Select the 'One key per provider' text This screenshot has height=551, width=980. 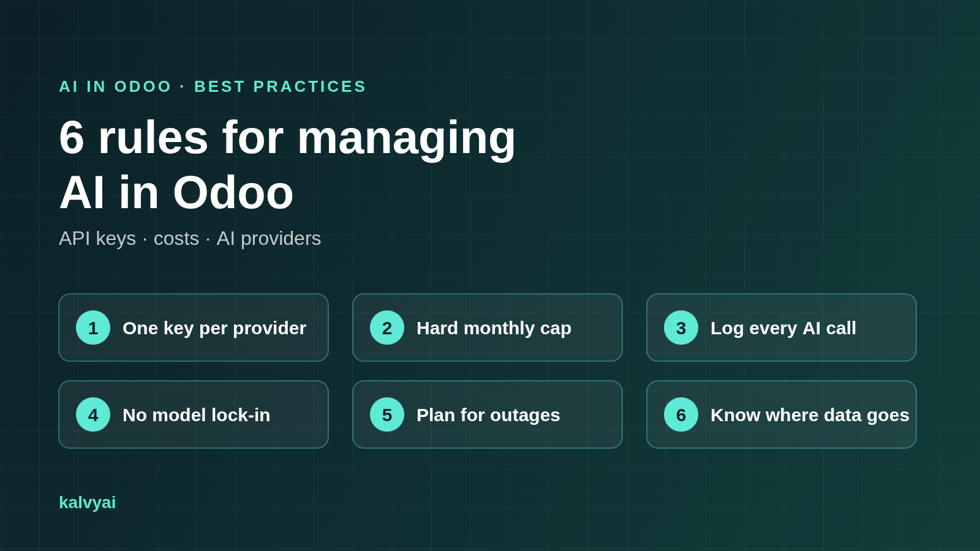tap(214, 328)
